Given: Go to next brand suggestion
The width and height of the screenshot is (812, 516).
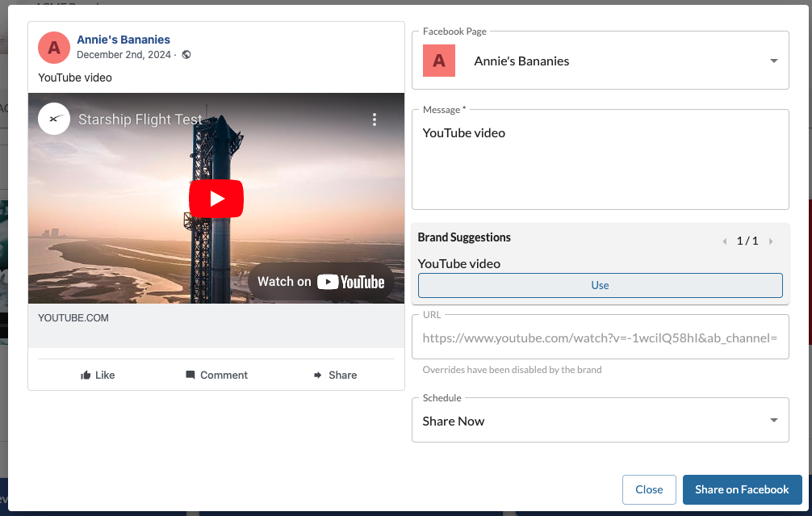Looking at the screenshot, I should click(x=771, y=241).
